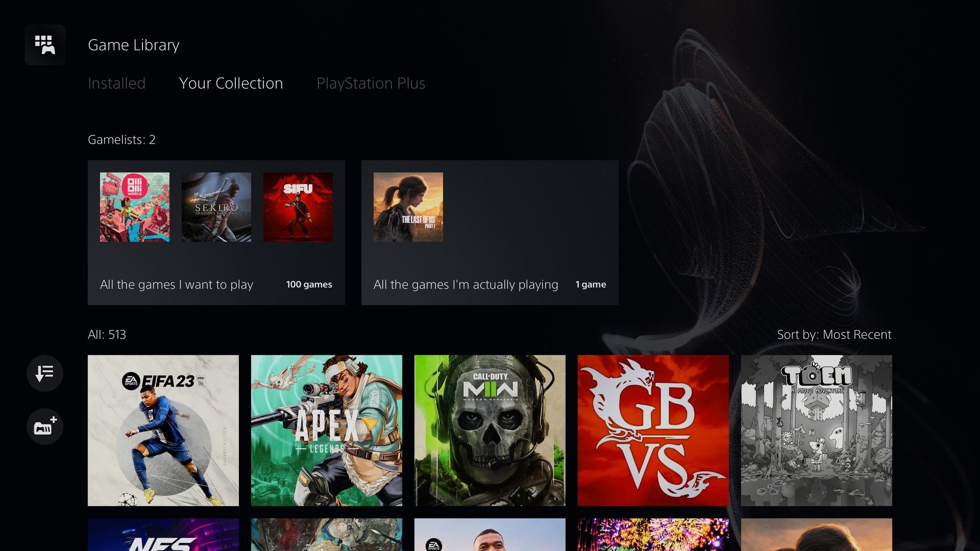
Task: Select Call of Duty Modern Warfare II tile
Action: pos(490,430)
